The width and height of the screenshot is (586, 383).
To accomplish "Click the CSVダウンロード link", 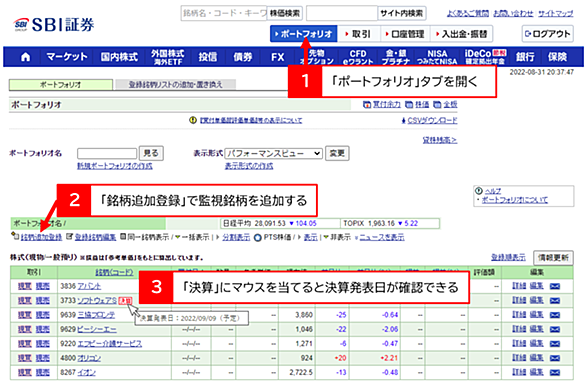I will [x=432, y=120].
